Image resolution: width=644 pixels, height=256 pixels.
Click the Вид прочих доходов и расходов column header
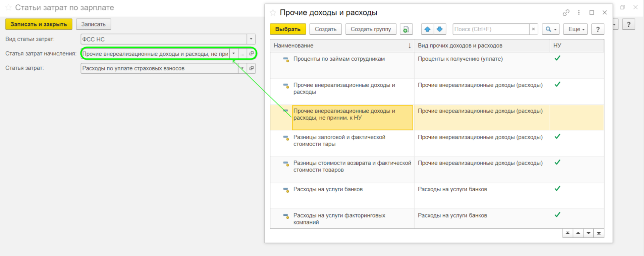coord(482,46)
